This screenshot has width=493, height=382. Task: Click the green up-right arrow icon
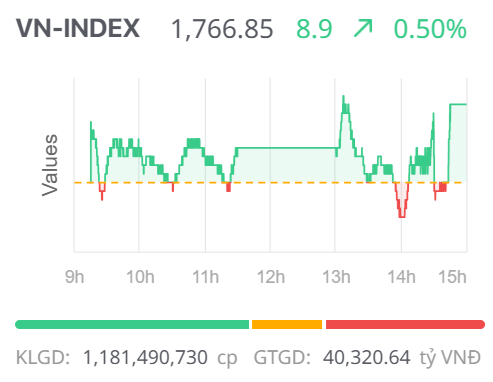pos(363,28)
